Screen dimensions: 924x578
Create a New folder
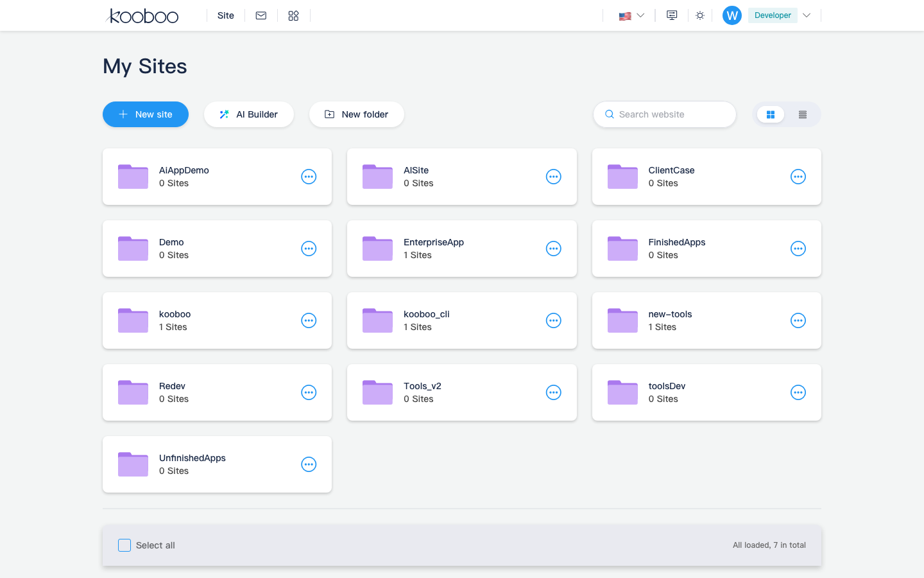[357, 114]
